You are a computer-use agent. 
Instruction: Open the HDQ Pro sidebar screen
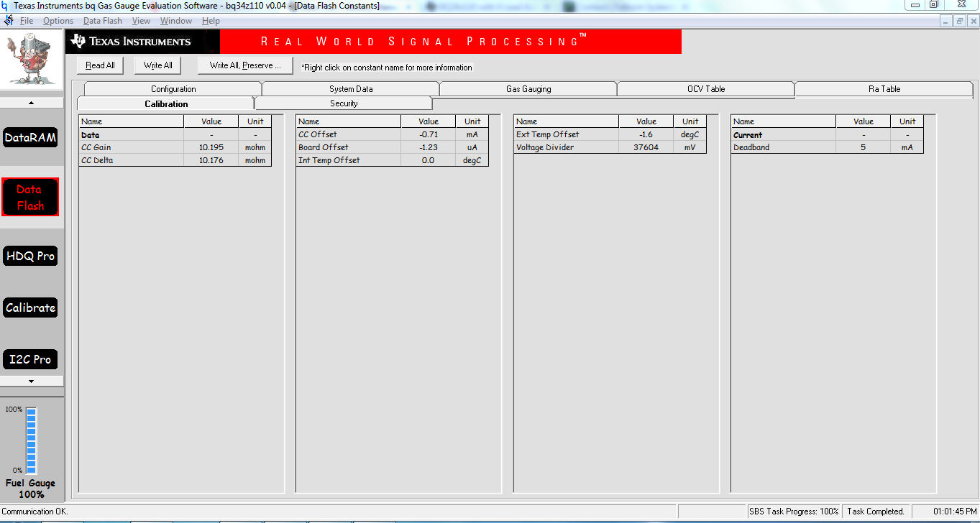(x=30, y=256)
